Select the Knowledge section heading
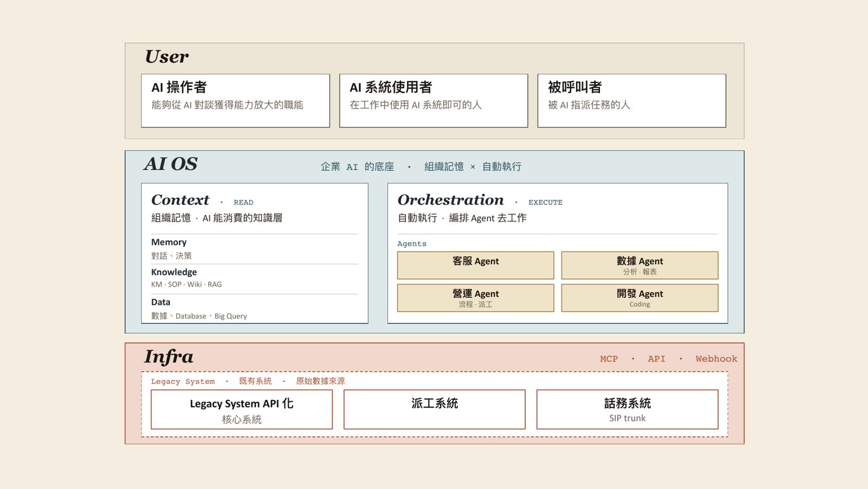Screen dimensions: 868x489 174,272
